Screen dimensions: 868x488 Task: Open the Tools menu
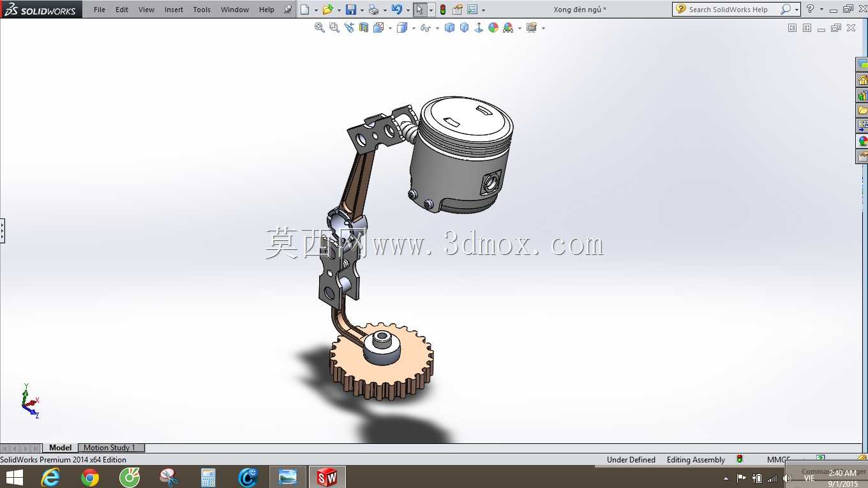point(202,10)
